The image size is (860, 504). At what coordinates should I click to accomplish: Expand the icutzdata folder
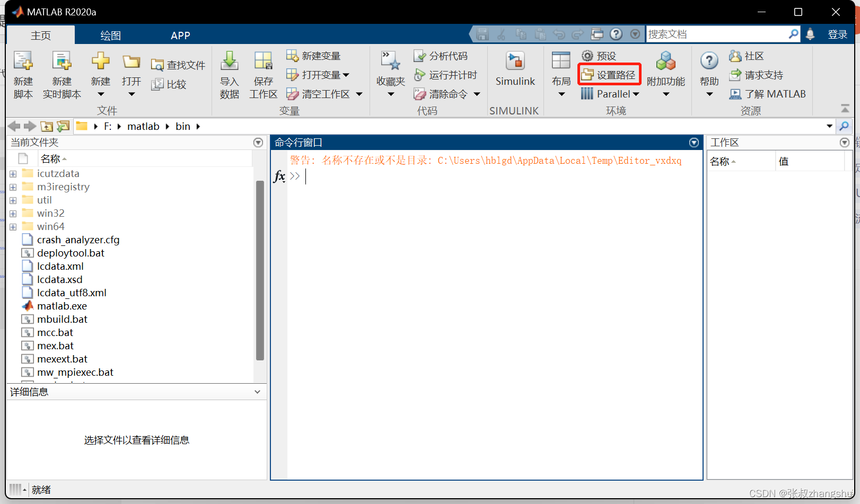coord(13,174)
